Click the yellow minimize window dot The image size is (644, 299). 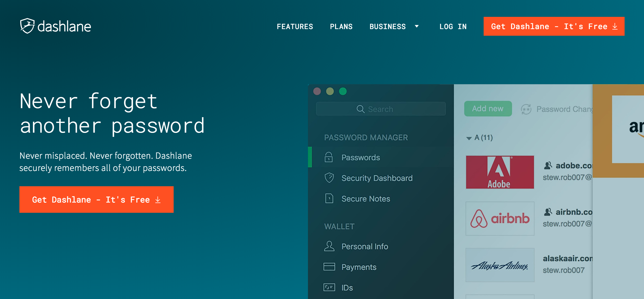tap(330, 91)
